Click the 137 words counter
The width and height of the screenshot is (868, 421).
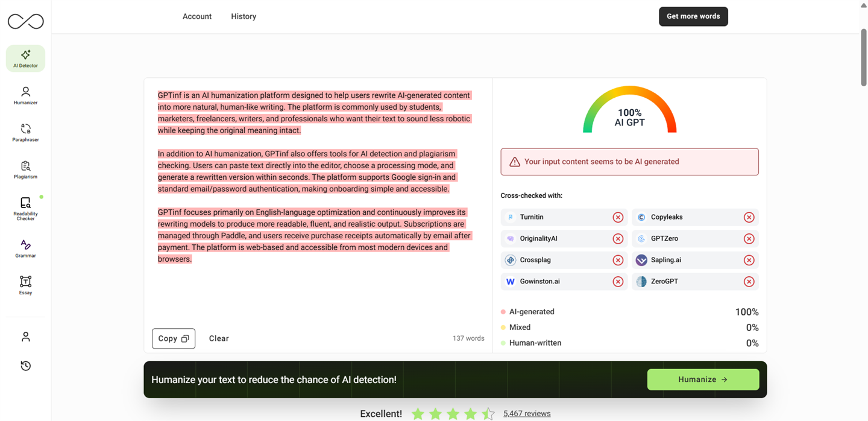(468, 338)
